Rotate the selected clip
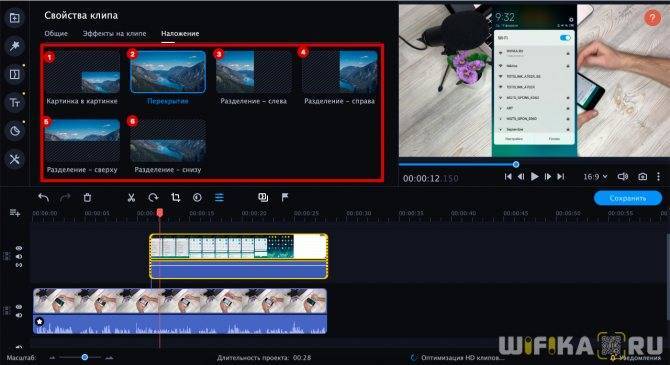 pyautogui.click(x=153, y=197)
